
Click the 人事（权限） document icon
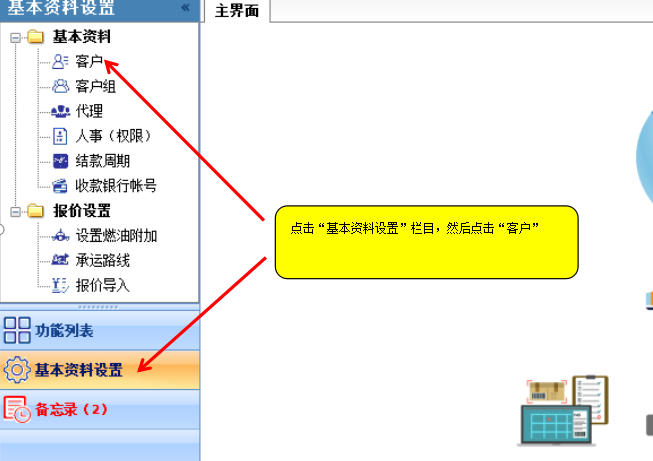click(61, 136)
